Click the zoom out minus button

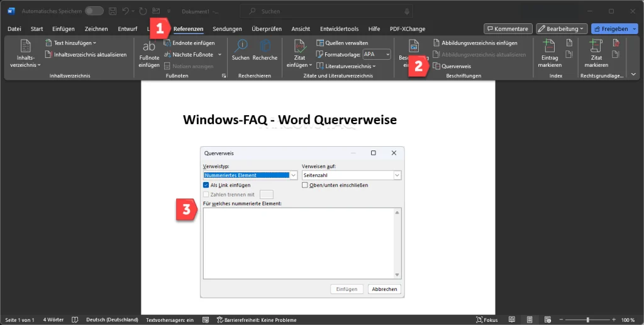point(560,320)
